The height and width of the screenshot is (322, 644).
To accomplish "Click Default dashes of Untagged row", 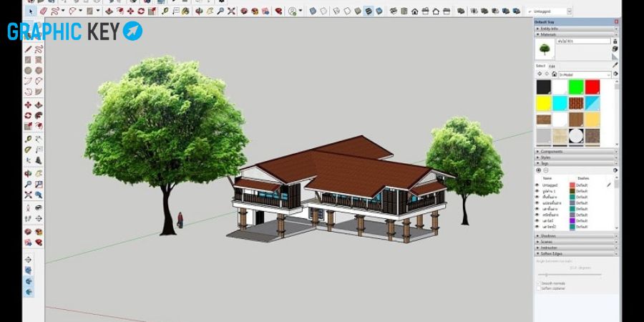I will click(582, 185).
